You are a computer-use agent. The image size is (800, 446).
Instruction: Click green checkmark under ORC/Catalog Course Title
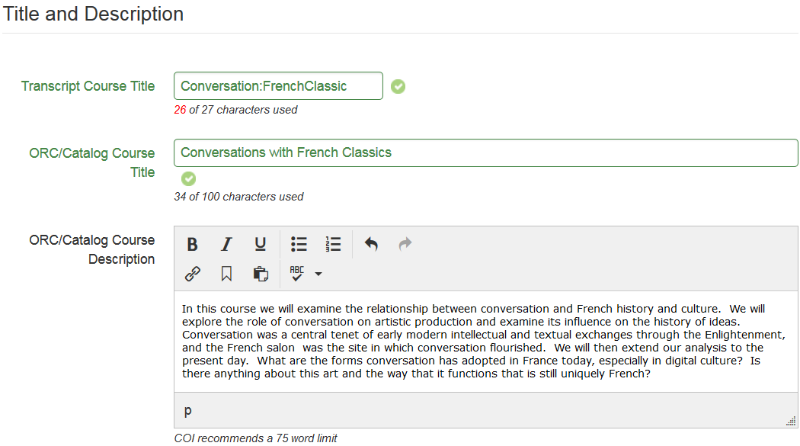(x=188, y=179)
